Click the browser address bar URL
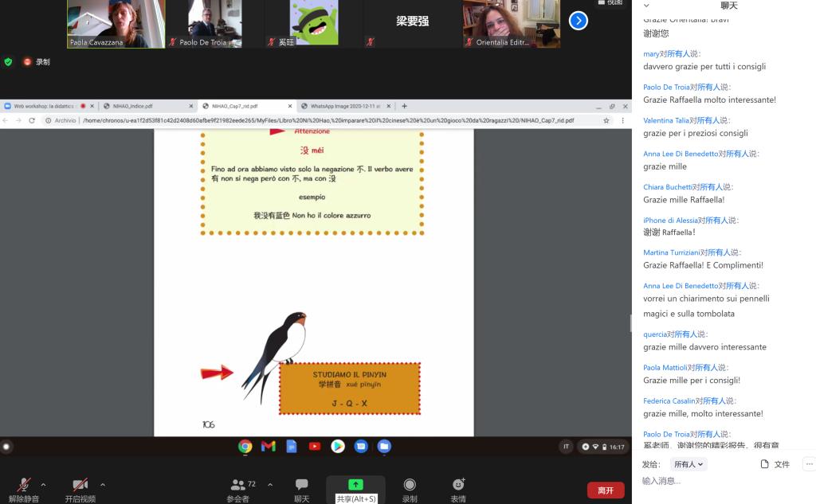Image resolution: width=816 pixels, height=504 pixels. click(x=328, y=120)
